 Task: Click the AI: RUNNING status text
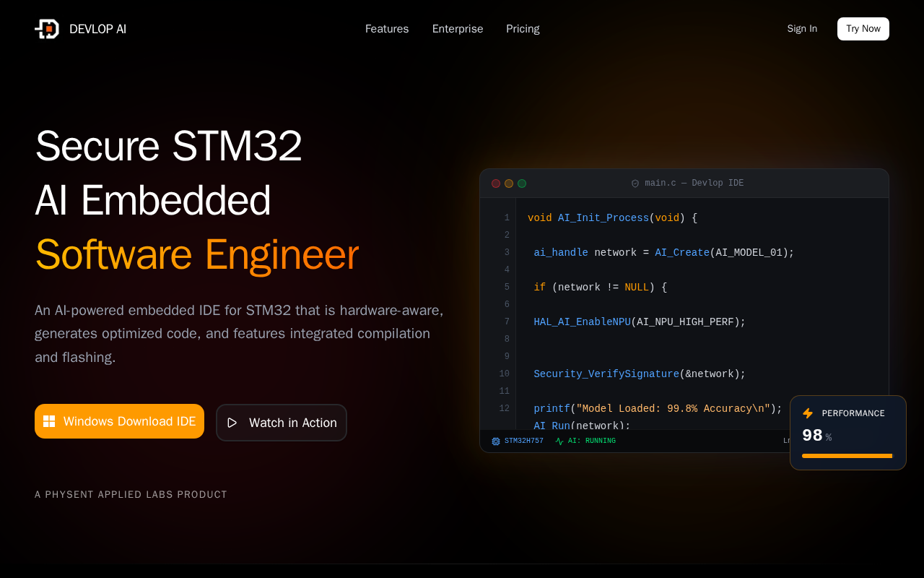[592, 441]
